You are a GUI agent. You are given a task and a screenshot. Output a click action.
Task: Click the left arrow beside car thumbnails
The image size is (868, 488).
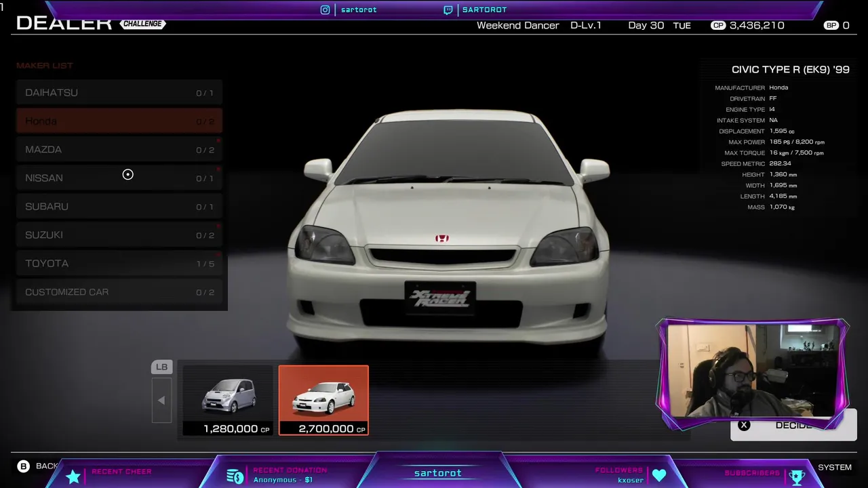tap(161, 401)
